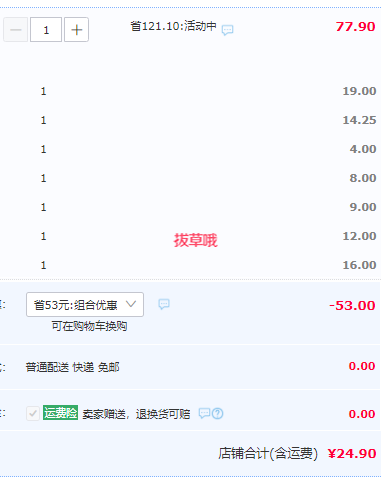Select the 77.90 item price
The width and height of the screenshot is (391, 480).
tap(356, 27)
